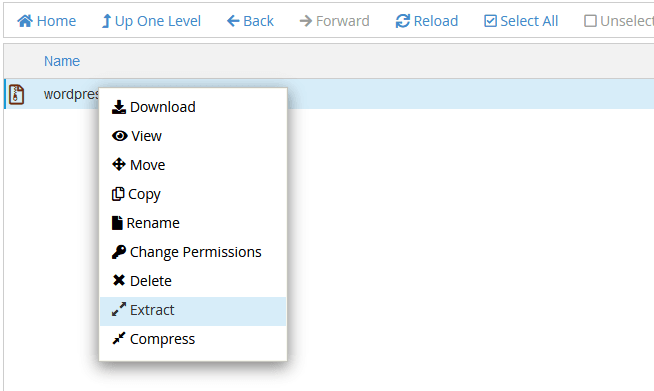Click the Forward arrow icon

(306, 21)
